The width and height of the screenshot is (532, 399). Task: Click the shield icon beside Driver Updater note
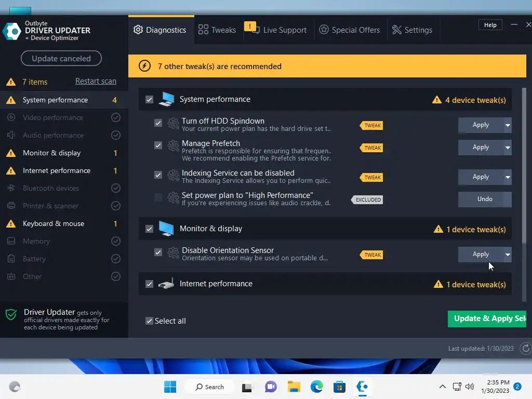(x=11, y=314)
